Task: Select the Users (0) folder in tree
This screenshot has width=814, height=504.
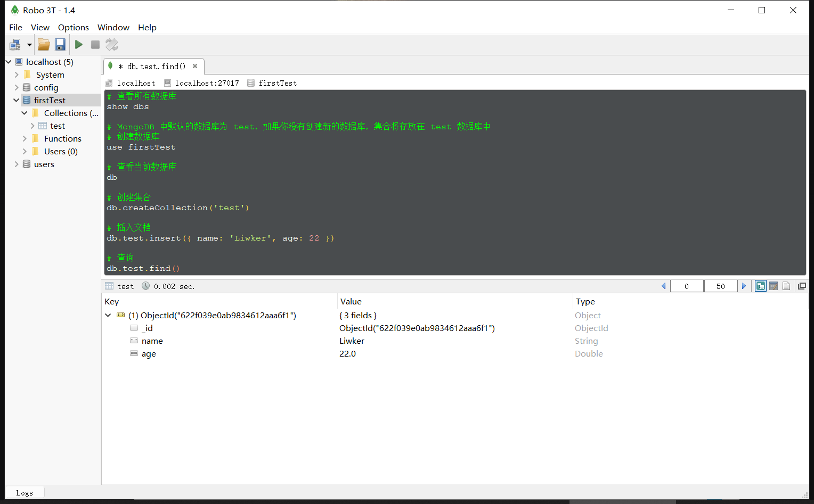Action: 61,151
